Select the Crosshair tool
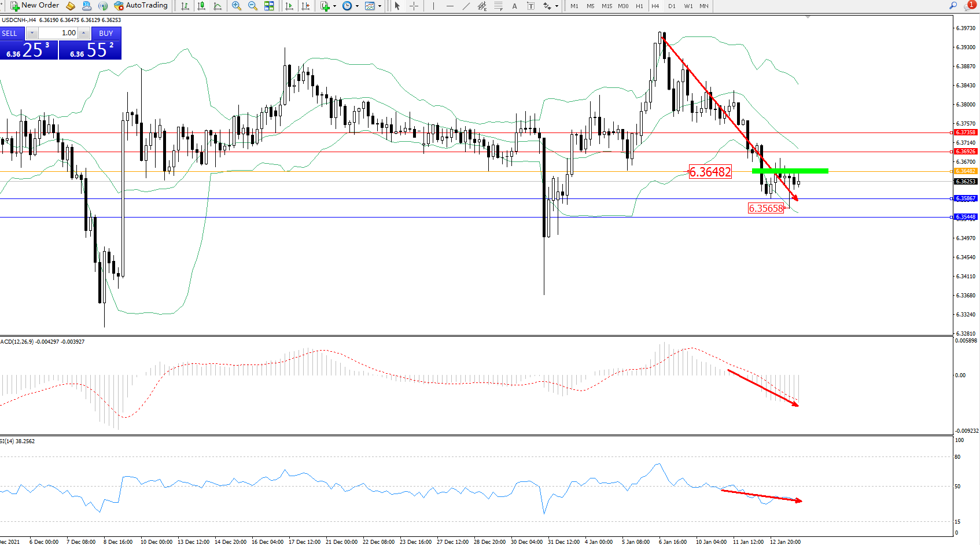Screen dimensions: 980x545 pos(414,6)
